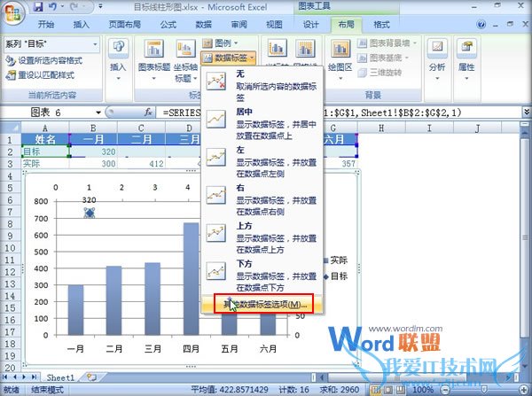Open the 开始 ribbon tab

point(46,25)
